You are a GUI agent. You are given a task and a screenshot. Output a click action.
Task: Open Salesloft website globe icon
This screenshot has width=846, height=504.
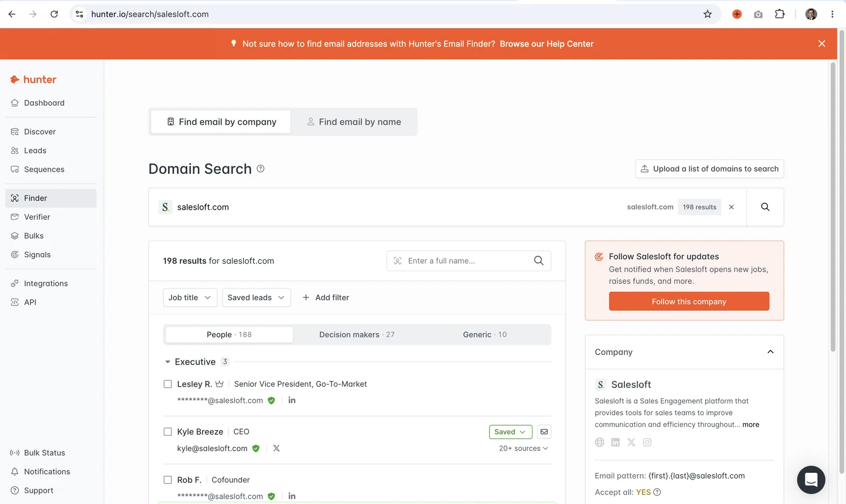(x=600, y=442)
